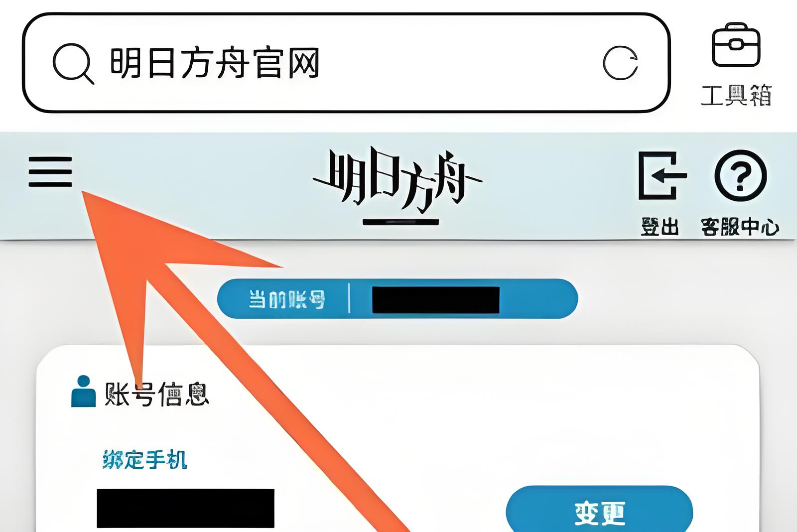Click the refresh icon in search bar

(620, 63)
